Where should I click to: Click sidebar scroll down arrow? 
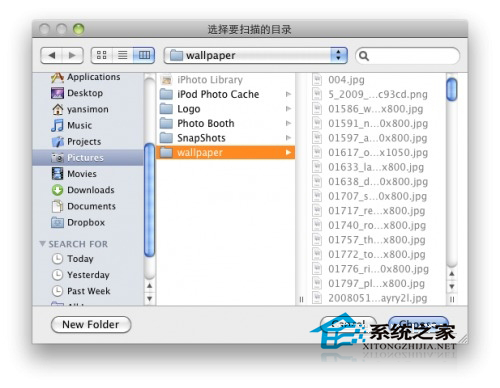coord(150,298)
